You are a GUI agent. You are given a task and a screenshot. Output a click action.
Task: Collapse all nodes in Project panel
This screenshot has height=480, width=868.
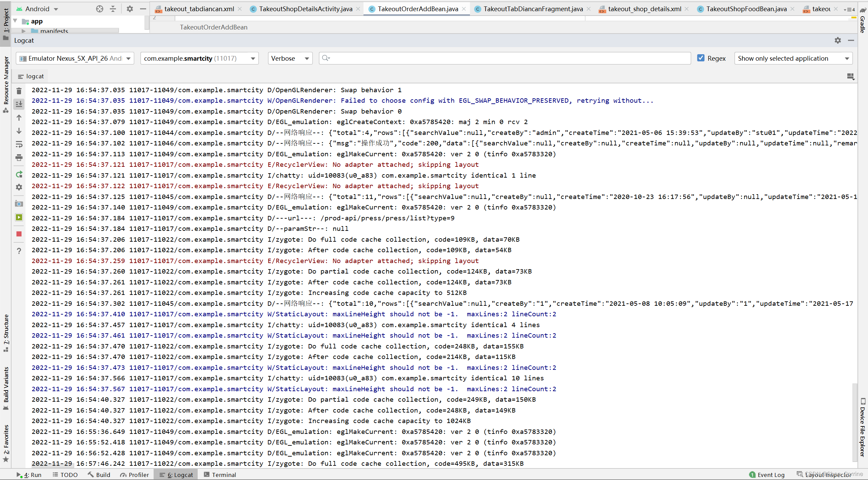pos(113,9)
